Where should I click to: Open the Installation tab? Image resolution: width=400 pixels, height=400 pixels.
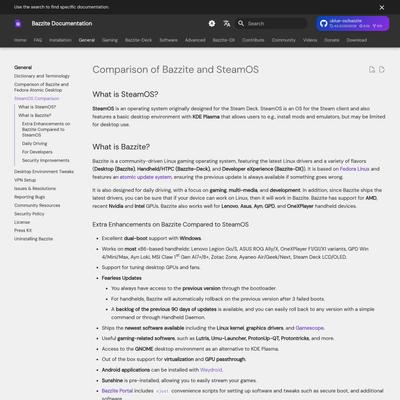[x=60, y=40]
